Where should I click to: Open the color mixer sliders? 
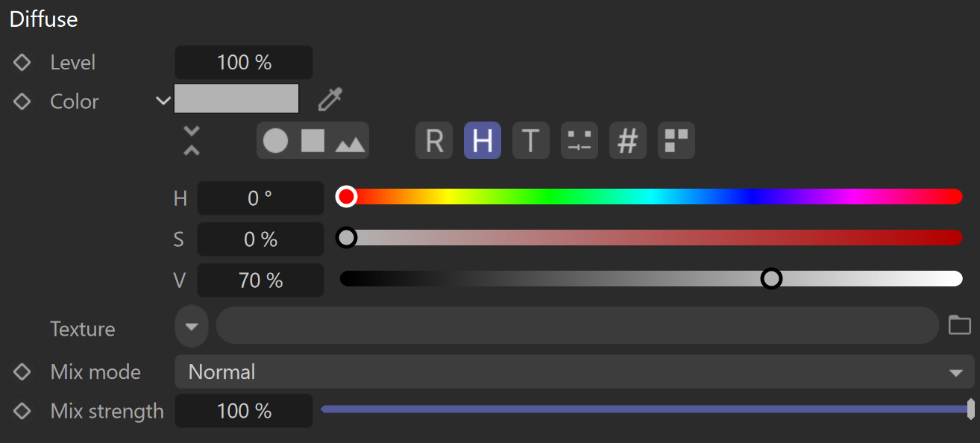click(579, 140)
